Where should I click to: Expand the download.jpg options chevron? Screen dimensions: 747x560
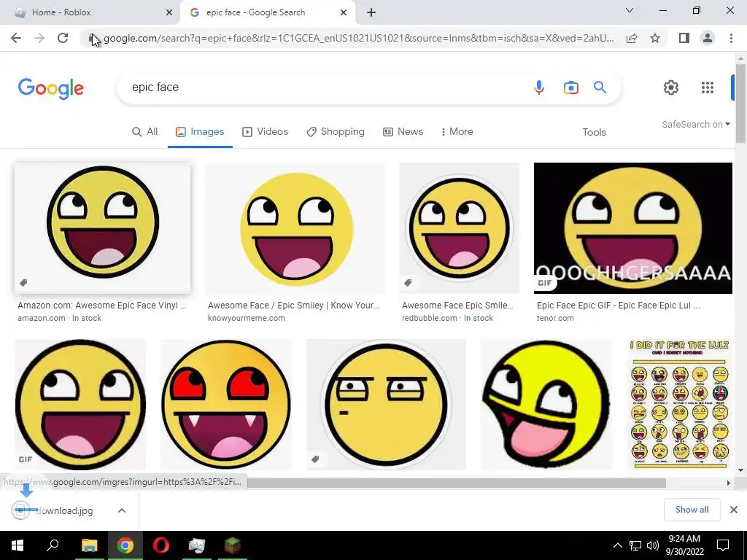click(x=122, y=510)
